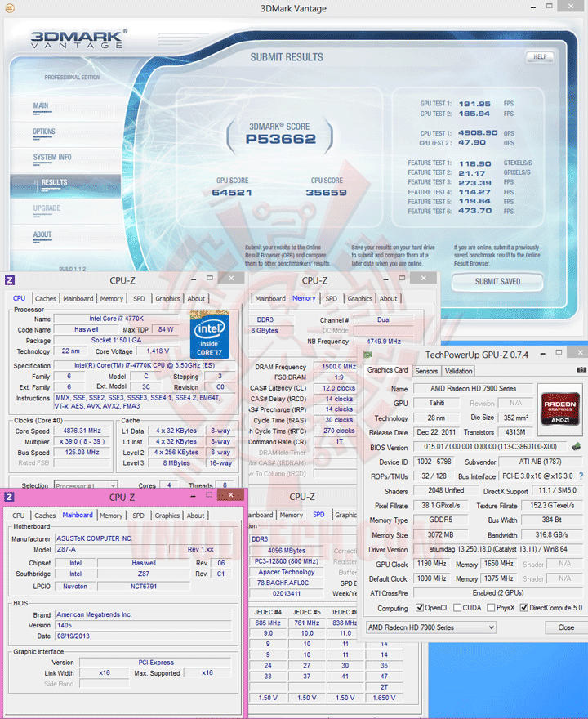Open ABOUT in 3DMark sidebar
The image size is (588, 719).
pos(42,234)
